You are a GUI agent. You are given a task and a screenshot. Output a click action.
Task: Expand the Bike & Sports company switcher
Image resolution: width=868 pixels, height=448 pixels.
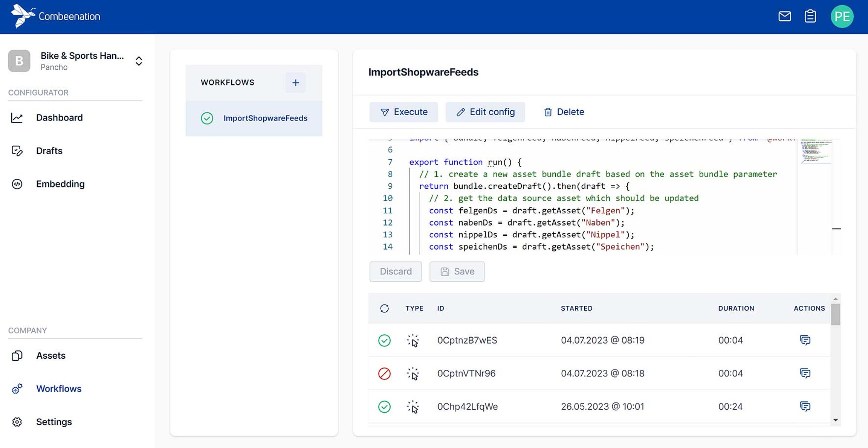pyautogui.click(x=139, y=61)
